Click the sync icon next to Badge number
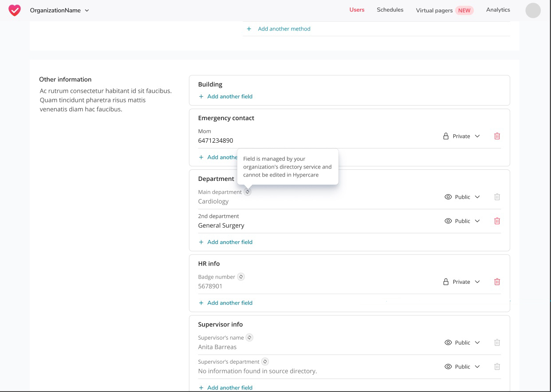The image size is (551, 392). pyautogui.click(x=240, y=276)
